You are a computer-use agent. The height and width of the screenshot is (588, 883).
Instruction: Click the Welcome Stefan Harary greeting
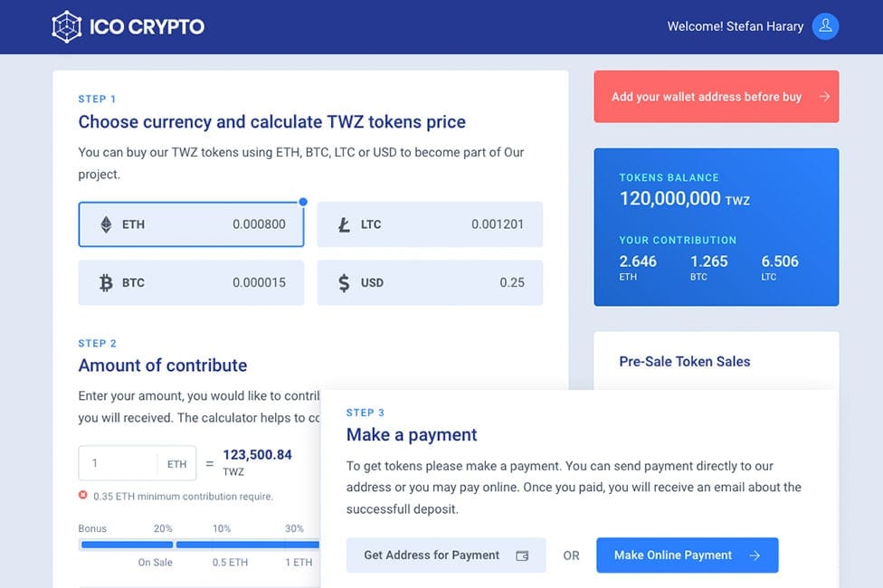click(x=735, y=26)
